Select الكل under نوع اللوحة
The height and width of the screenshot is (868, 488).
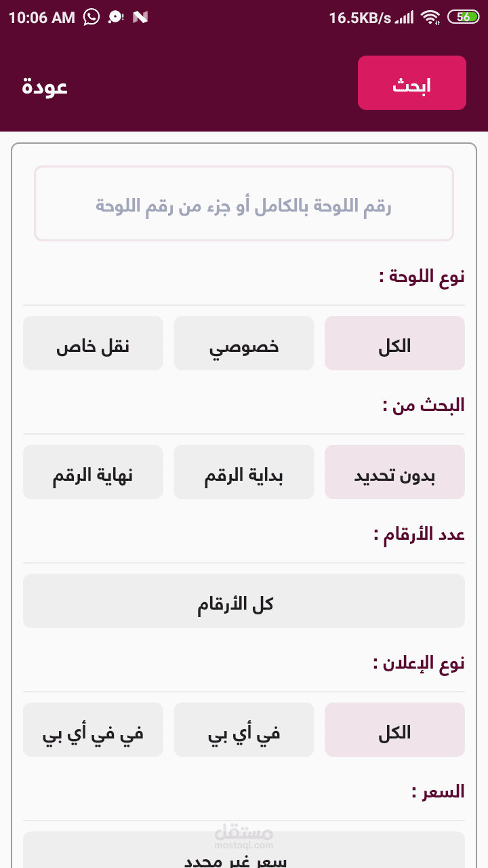pos(394,343)
